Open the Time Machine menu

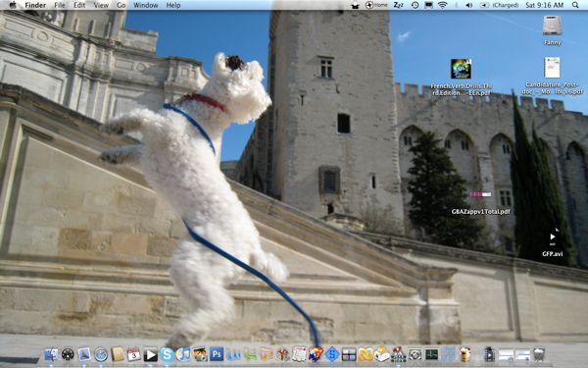coord(415,5)
